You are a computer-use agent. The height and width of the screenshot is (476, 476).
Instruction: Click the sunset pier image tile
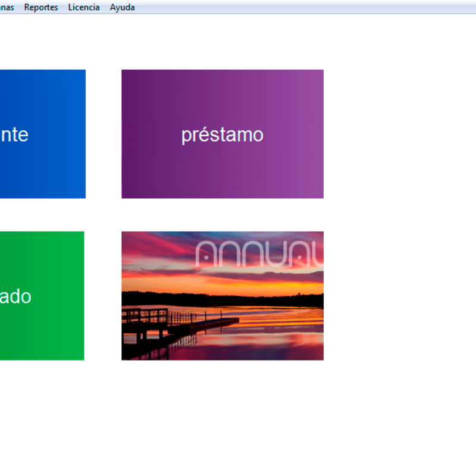click(223, 296)
